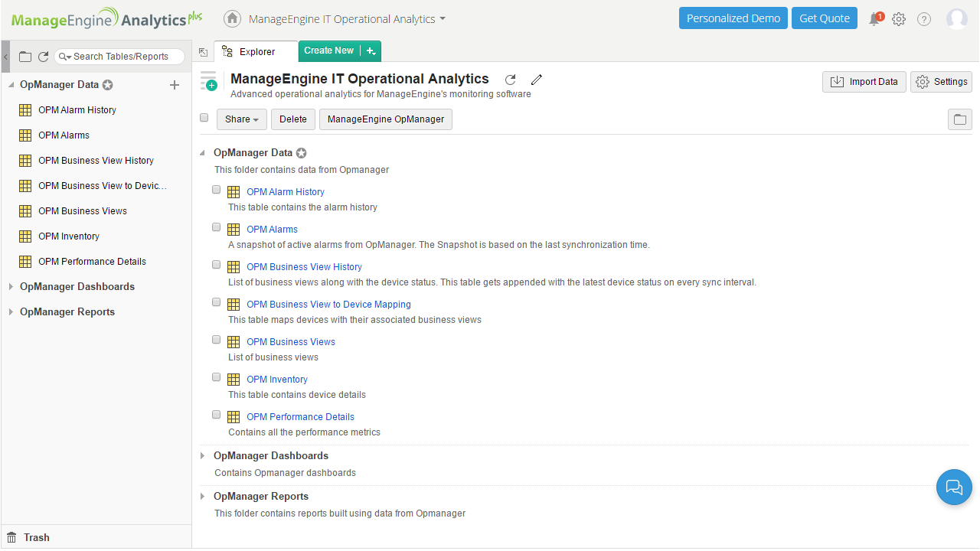Open the user profile avatar
The height and width of the screenshot is (551, 980).
pos(957,19)
